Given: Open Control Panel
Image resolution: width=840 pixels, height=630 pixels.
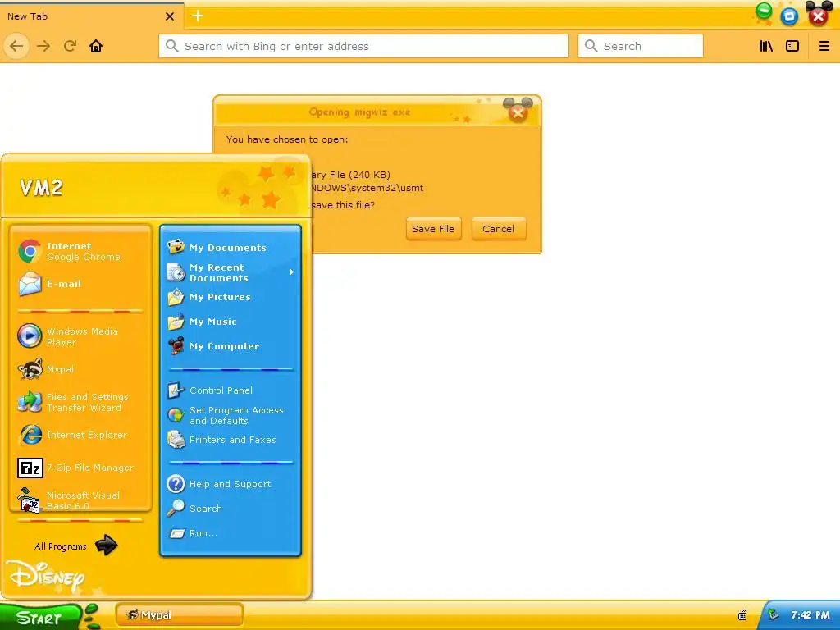Looking at the screenshot, I should 231,390.
